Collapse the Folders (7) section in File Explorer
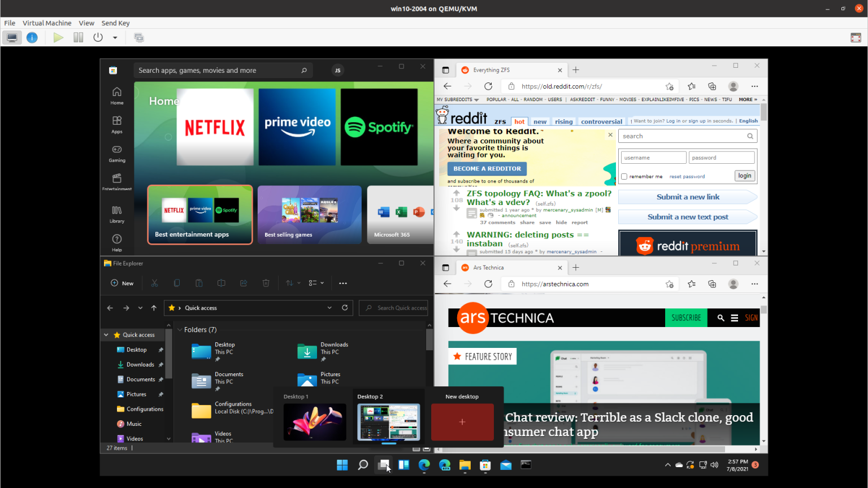 tap(180, 329)
